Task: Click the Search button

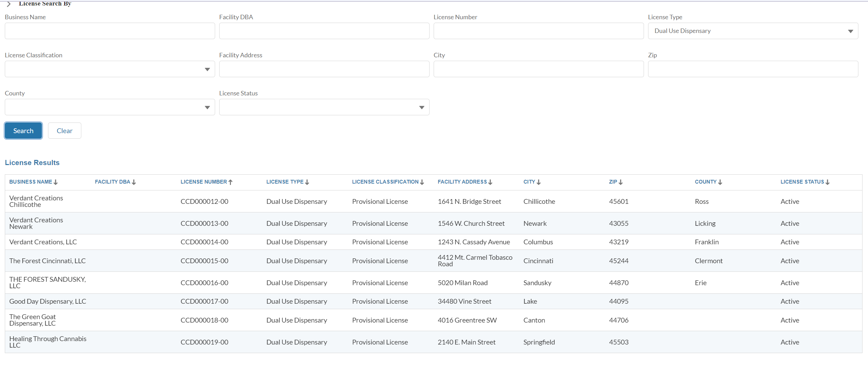Action: [x=23, y=131]
